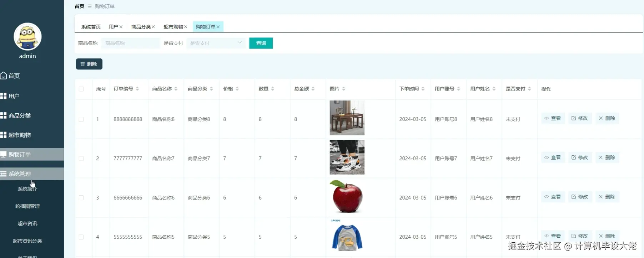This screenshot has width=644, height=258.
Task: Open the sneakers product thumbnail
Action: pos(347,157)
